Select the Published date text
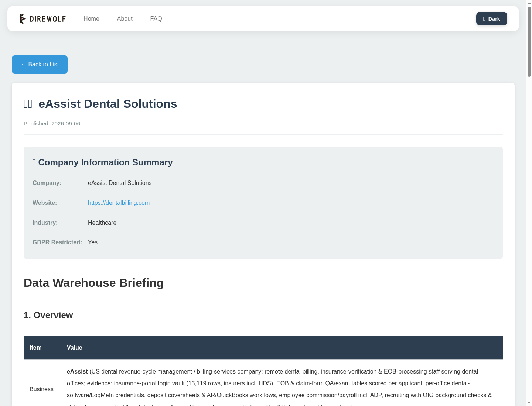Image resolution: width=532 pixels, height=406 pixels. (x=52, y=124)
